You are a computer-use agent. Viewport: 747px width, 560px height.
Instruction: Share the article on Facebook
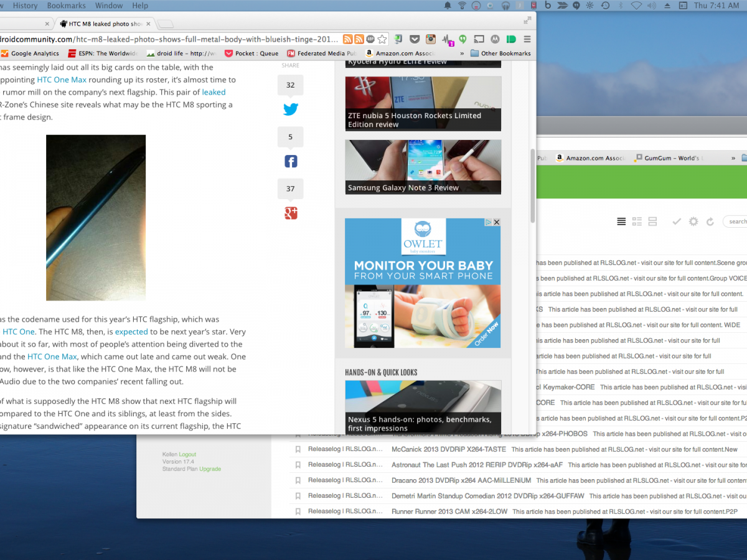291,162
